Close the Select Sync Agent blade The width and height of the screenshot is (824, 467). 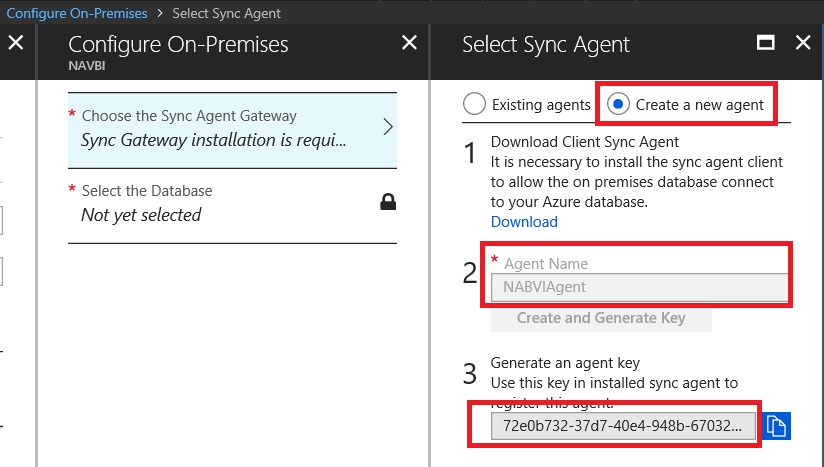tap(803, 43)
